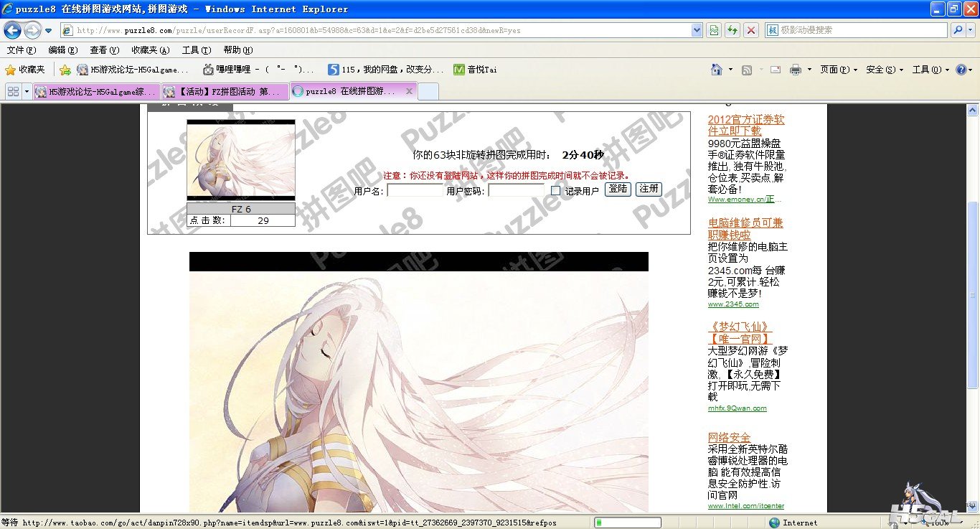Open the www.2345.com link
Screen dimensions: 980x529
tap(733, 304)
